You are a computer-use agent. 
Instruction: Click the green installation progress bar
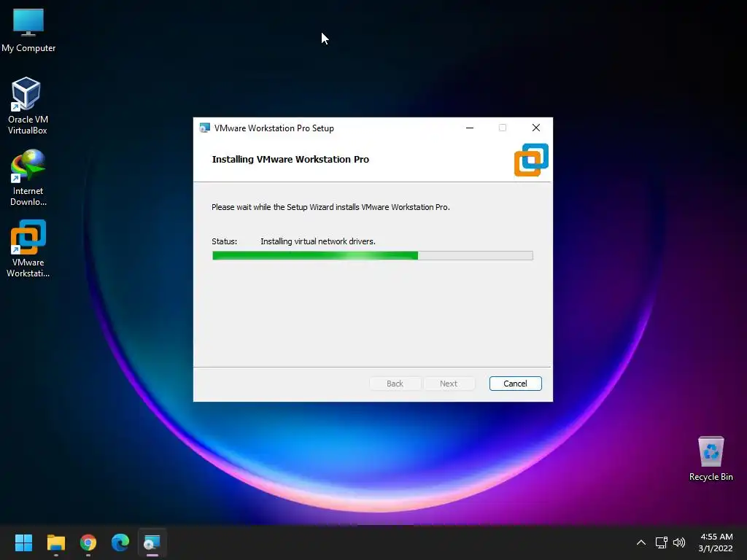click(373, 256)
